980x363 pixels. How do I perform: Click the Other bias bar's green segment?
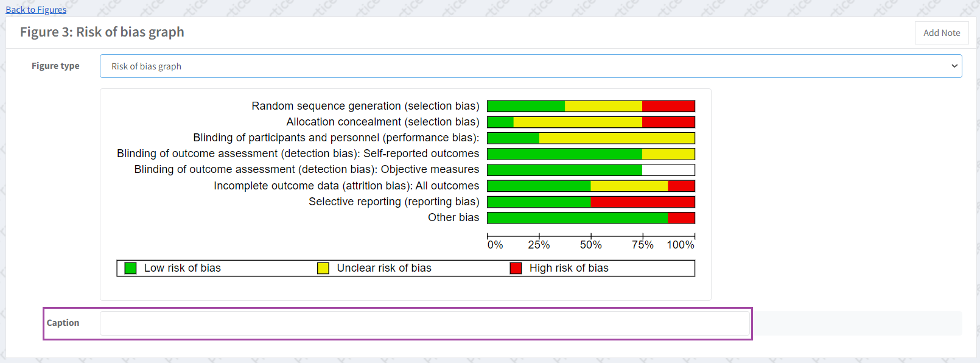pyautogui.click(x=577, y=217)
